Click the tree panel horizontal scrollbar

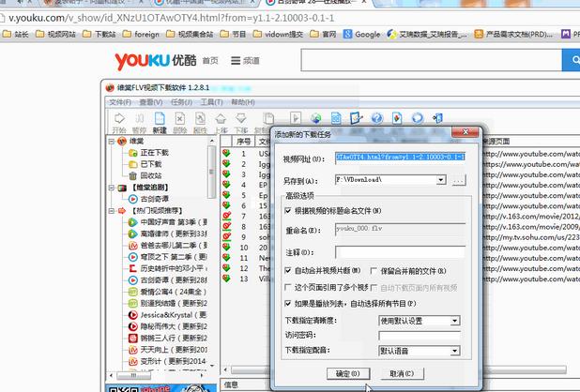point(133,375)
